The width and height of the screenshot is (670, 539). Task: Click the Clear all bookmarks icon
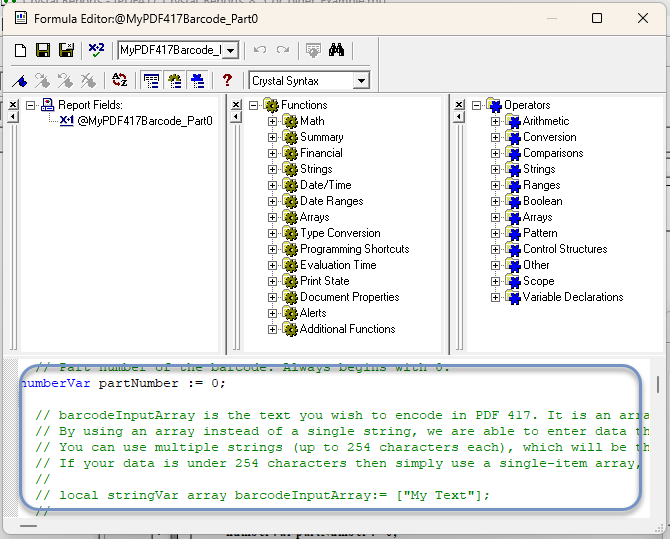(88, 80)
